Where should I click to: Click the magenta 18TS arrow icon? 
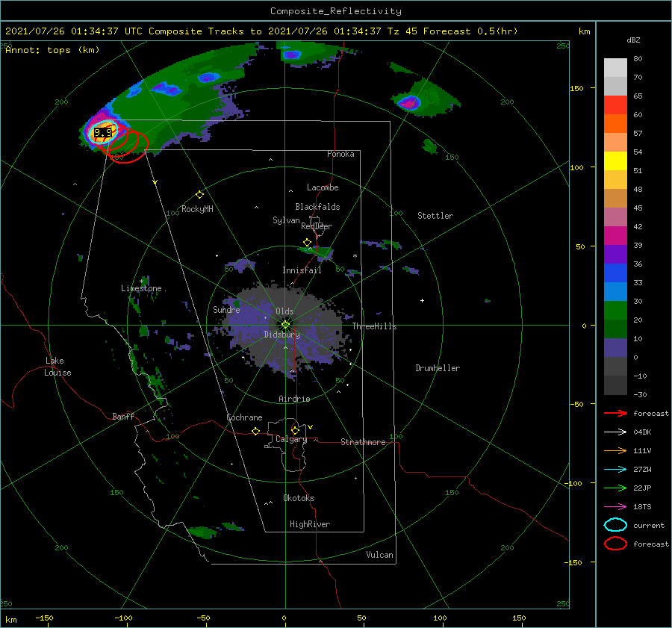pos(615,507)
